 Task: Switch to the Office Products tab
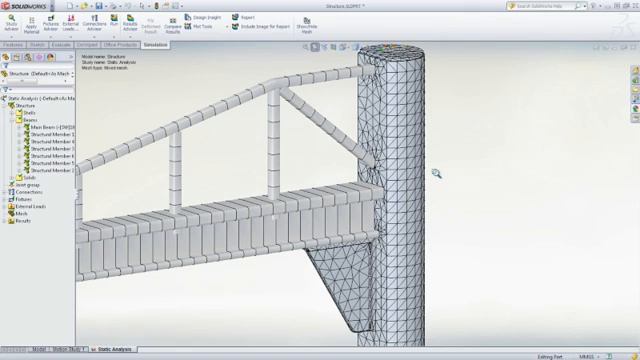120,45
